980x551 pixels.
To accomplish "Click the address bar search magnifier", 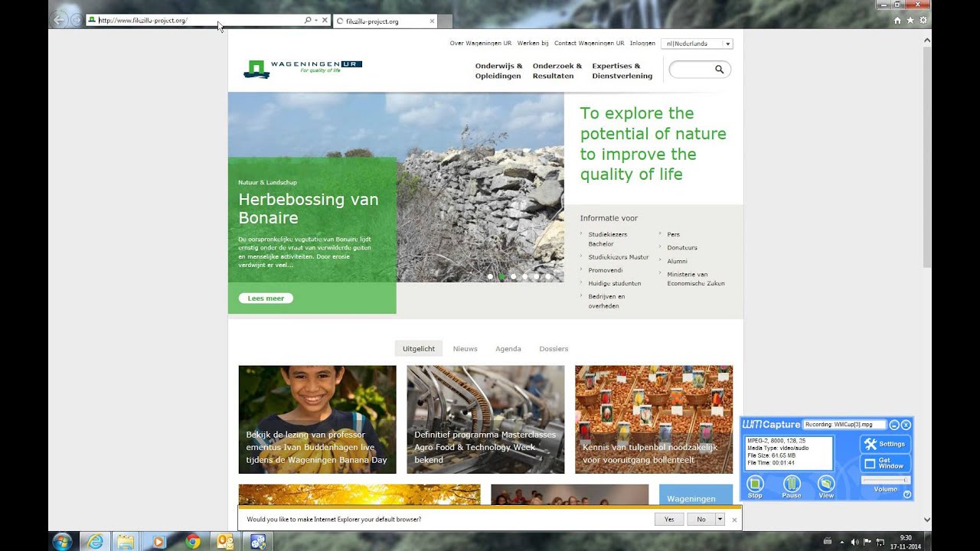I will [x=308, y=21].
